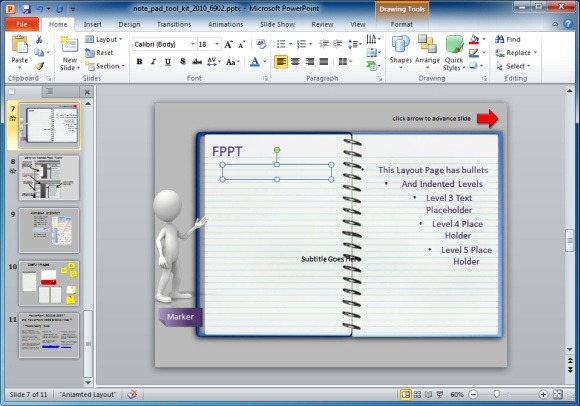Select the Shapes gallery icon
580x406 pixels.
tap(401, 53)
